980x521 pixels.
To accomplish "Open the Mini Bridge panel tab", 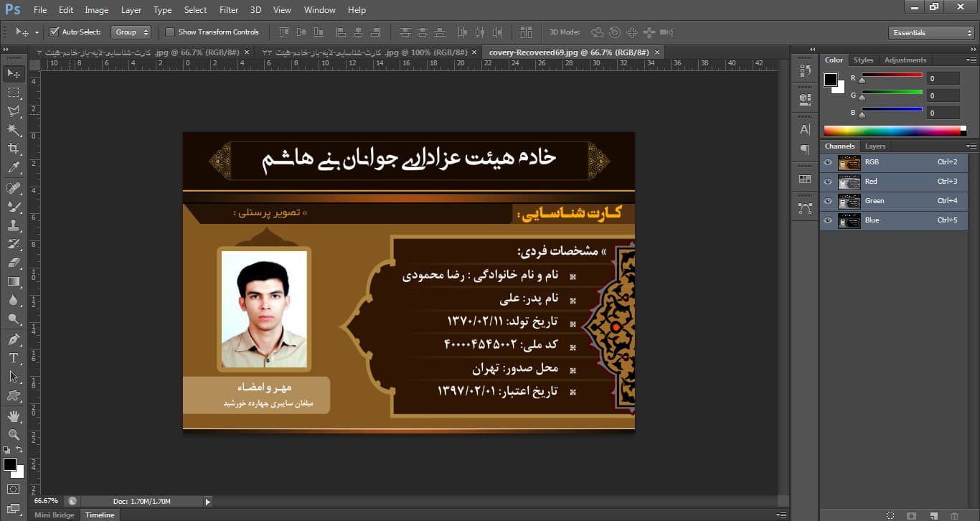I will point(55,515).
